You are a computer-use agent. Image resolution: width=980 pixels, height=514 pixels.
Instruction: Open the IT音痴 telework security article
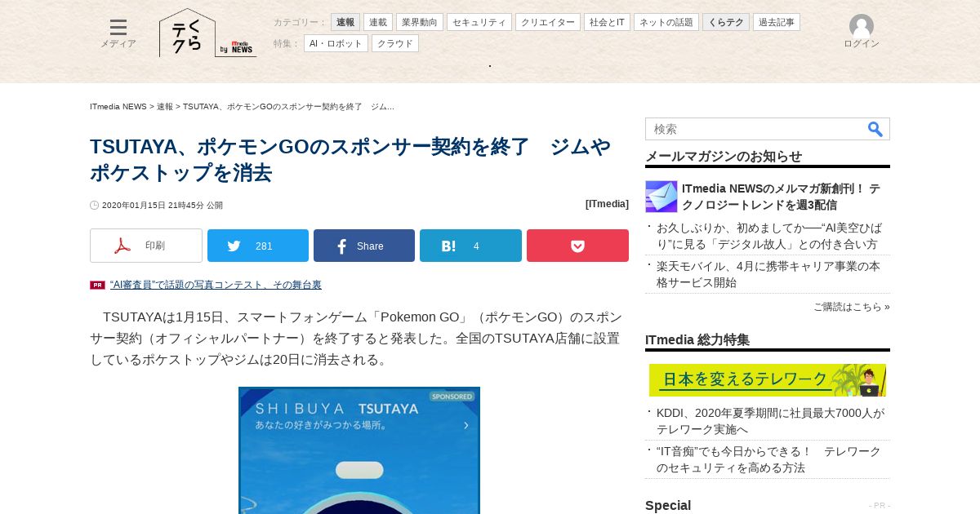pyautogui.click(x=768, y=459)
